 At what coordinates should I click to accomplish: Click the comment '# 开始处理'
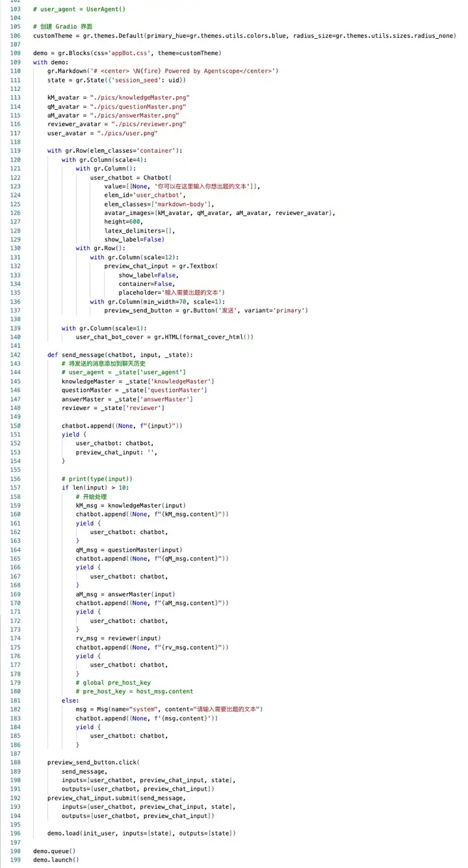(x=93, y=496)
